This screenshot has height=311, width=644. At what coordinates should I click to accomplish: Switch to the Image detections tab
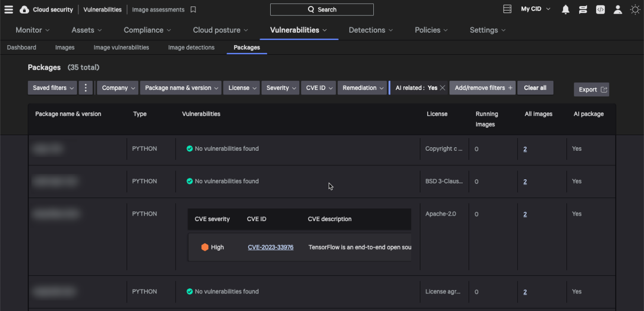(x=191, y=47)
